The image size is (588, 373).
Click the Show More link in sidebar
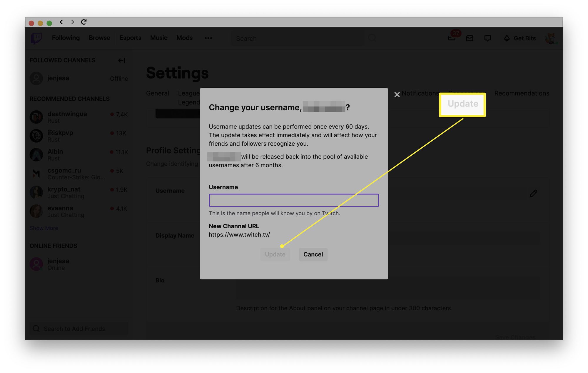44,228
